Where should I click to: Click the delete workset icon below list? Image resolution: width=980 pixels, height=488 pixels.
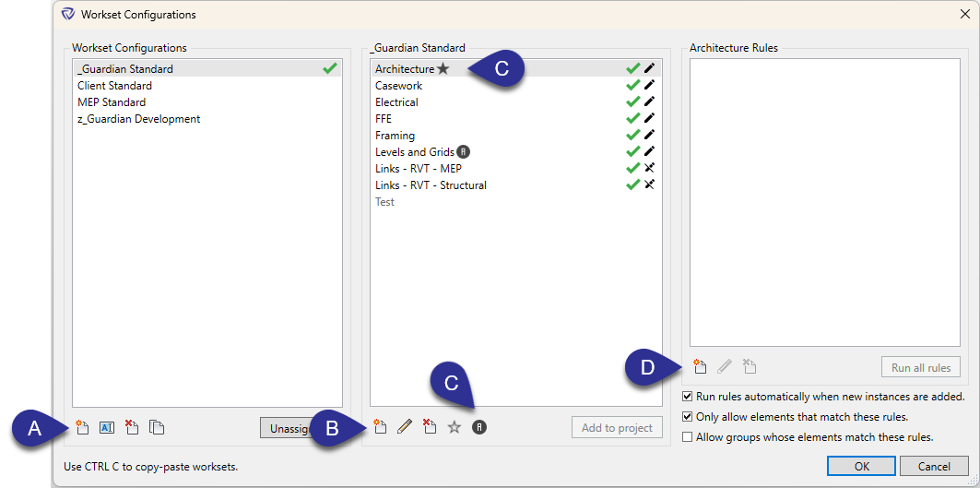(x=430, y=427)
